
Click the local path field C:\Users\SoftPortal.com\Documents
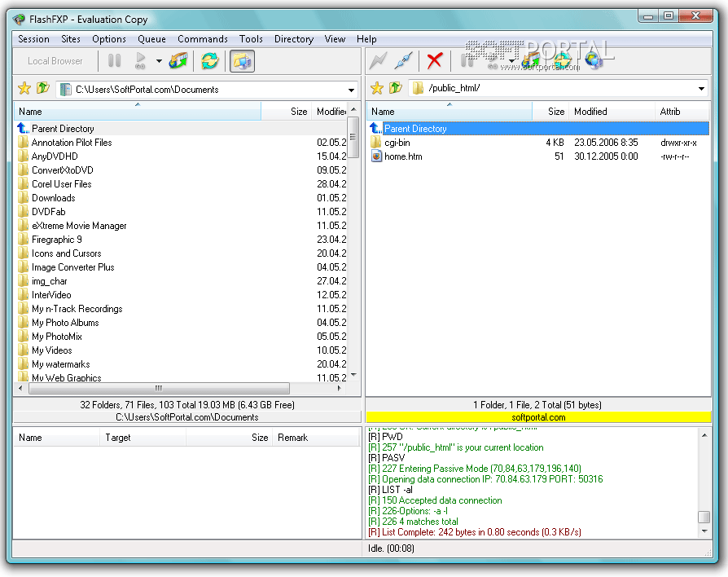[x=207, y=89]
